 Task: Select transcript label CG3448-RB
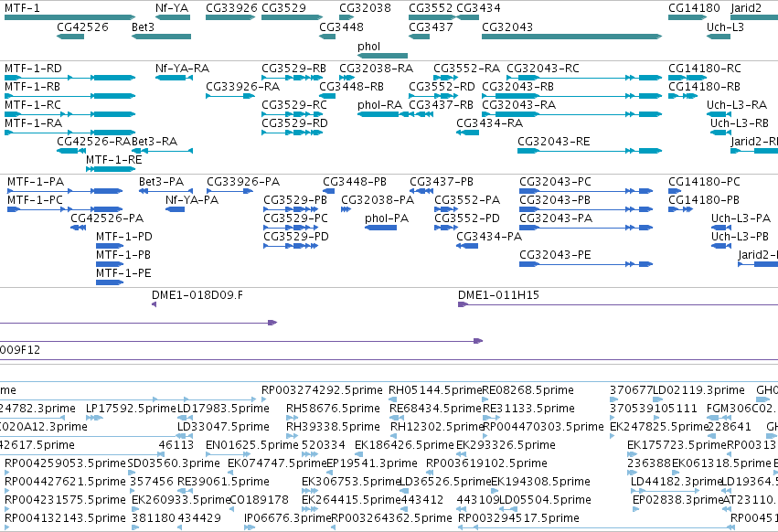pyautogui.click(x=351, y=86)
